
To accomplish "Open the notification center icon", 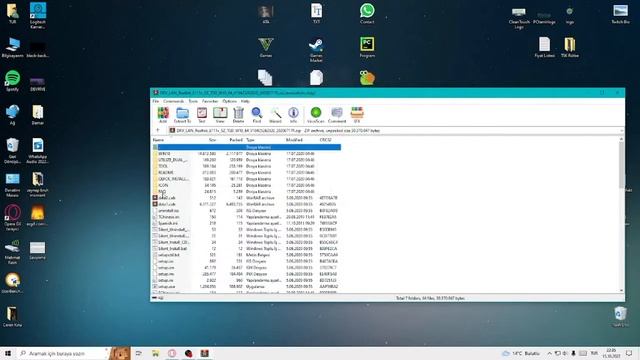I will 629,353.
